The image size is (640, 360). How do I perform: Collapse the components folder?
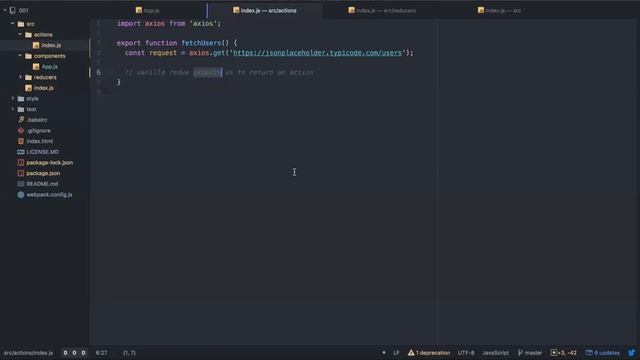pos(20,56)
